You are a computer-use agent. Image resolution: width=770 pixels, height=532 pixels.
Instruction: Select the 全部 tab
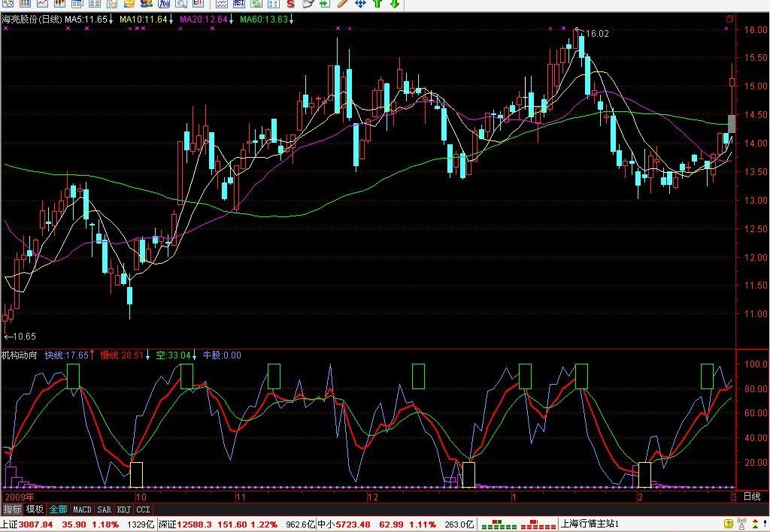[58, 509]
